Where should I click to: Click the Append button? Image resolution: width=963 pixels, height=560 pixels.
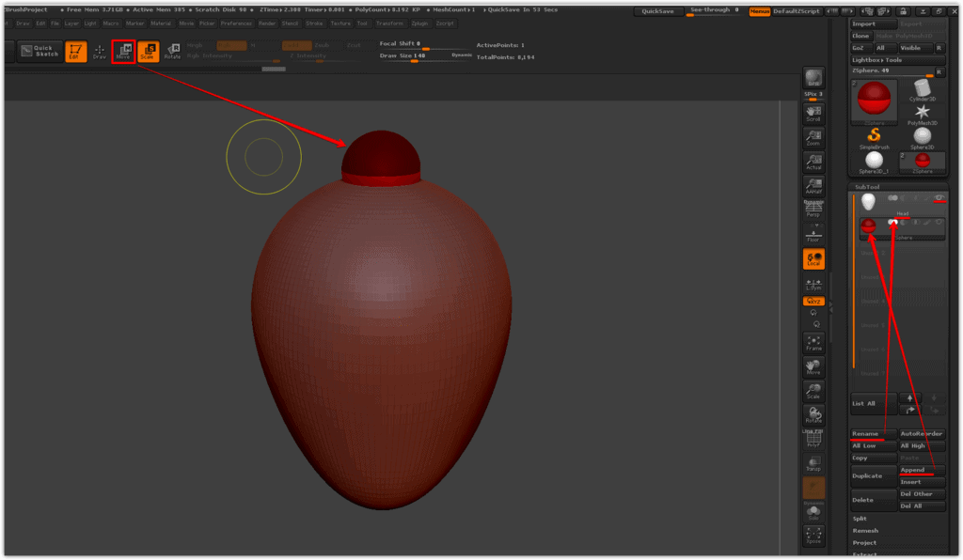coord(912,470)
